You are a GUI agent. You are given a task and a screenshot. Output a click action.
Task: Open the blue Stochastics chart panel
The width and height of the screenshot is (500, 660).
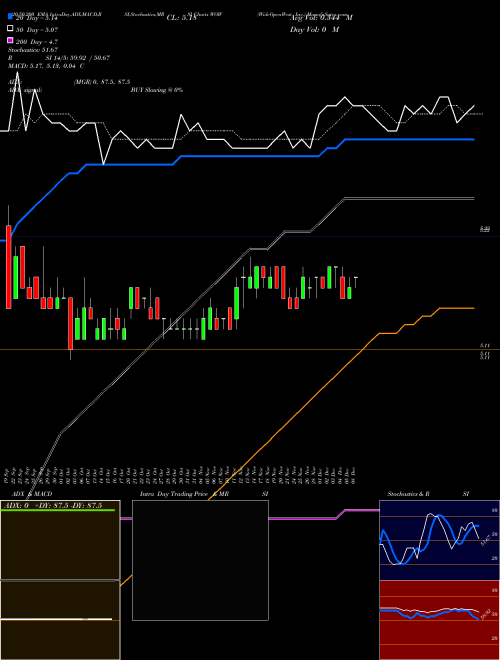439,540
